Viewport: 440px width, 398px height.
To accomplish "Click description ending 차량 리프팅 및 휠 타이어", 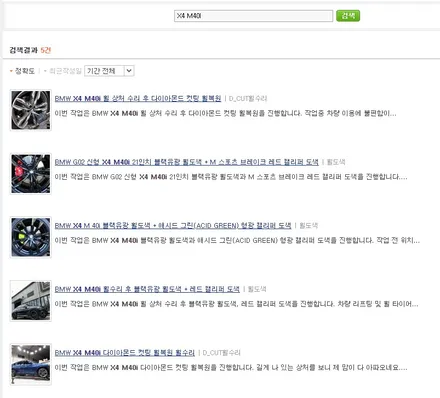I will tap(236, 304).
